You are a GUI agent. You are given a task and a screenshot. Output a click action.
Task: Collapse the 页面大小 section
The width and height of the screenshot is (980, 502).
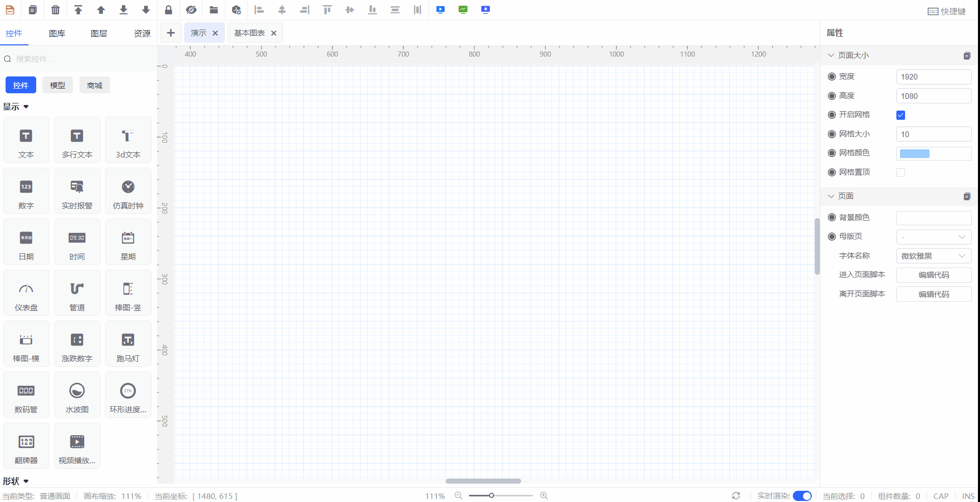click(x=831, y=56)
